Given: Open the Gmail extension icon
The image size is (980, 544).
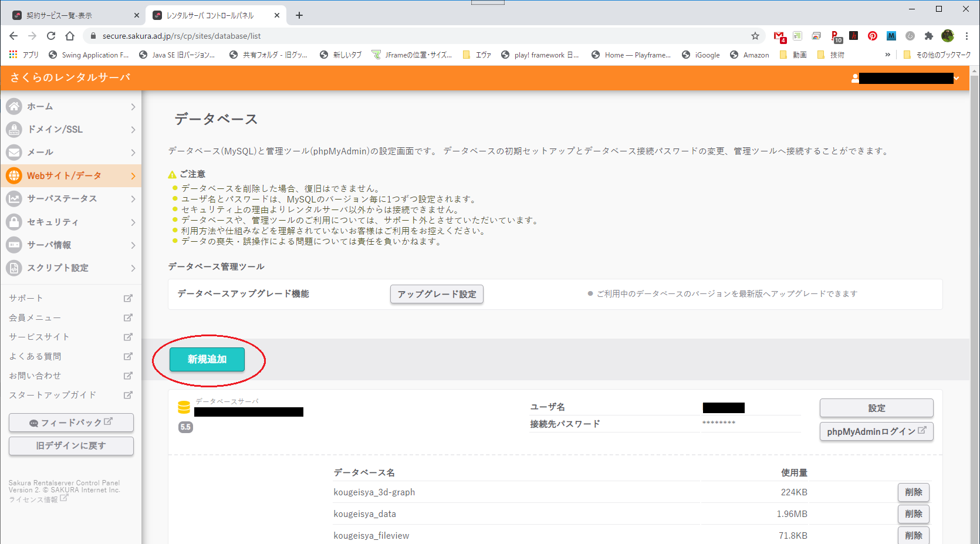Looking at the screenshot, I should pos(779,36).
